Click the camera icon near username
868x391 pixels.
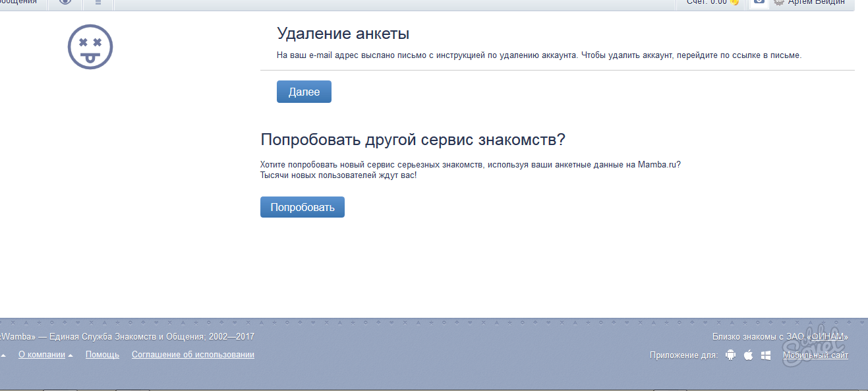(x=759, y=2)
